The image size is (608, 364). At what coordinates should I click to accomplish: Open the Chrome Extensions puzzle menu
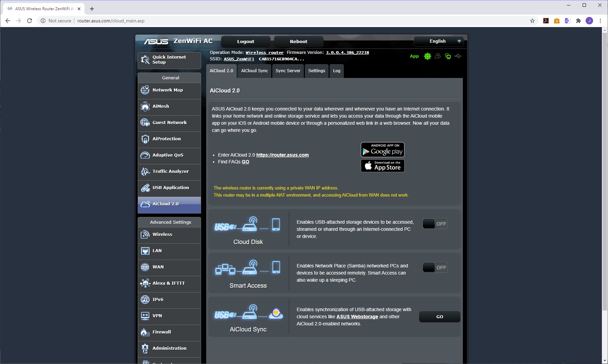coord(578,21)
